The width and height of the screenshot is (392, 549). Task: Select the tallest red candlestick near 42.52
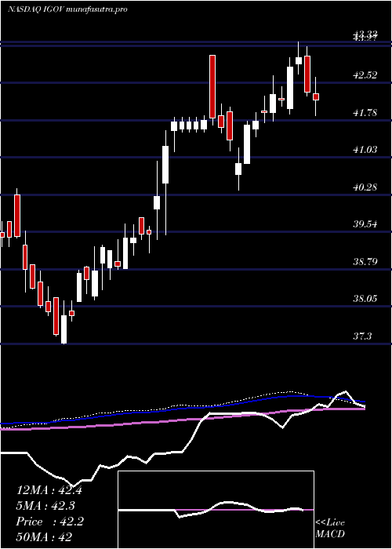pyautogui.click(x=212, y=86)
